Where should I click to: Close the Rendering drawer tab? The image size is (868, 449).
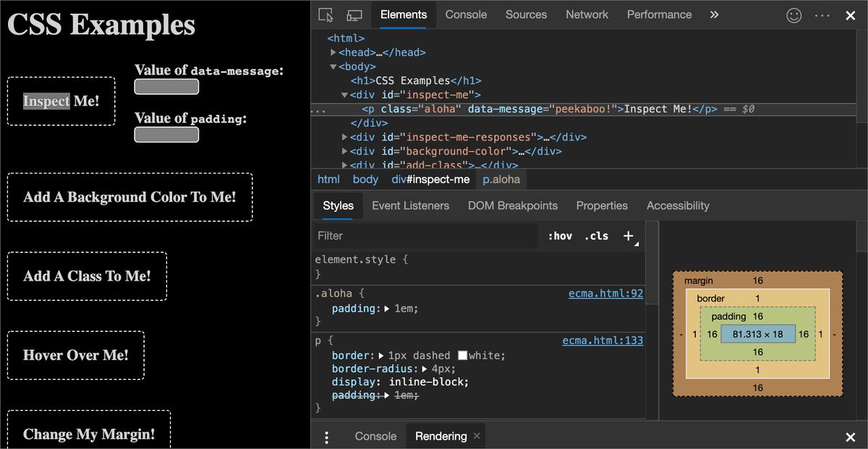coord(477,436)
